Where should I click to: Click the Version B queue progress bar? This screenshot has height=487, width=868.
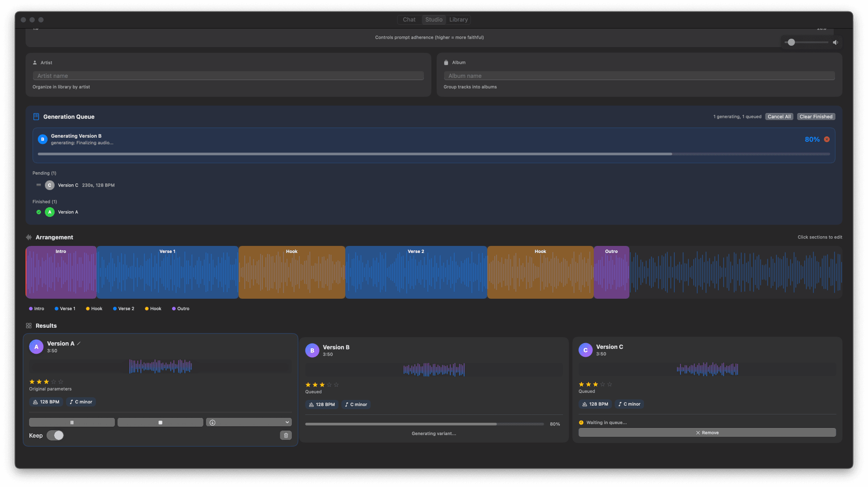pos(434,154)
